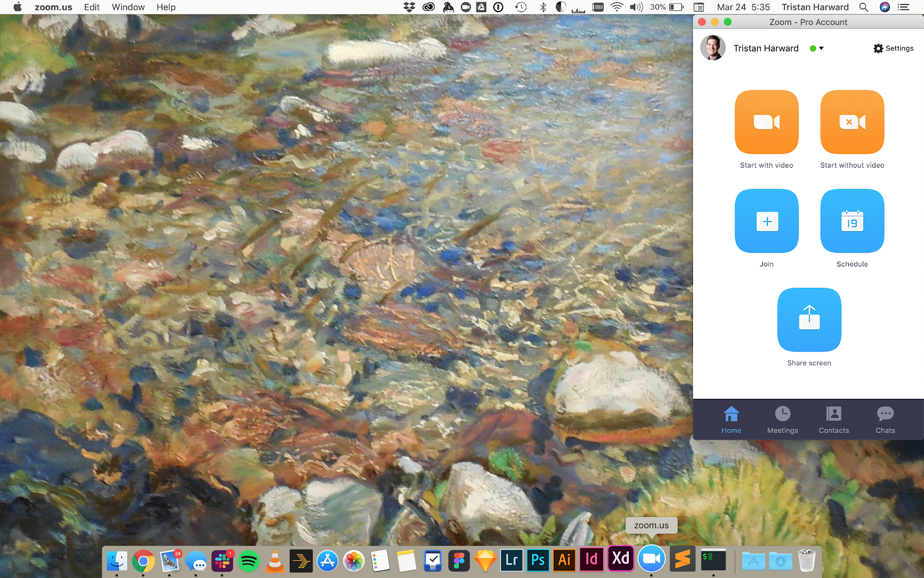Open the Window menu
Image resolution: width=924 pixels, height=578 pixels.
tap(128, 7)
